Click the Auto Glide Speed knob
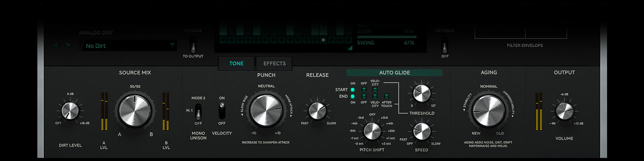644x161 pixels. click(x=421, y=131)
